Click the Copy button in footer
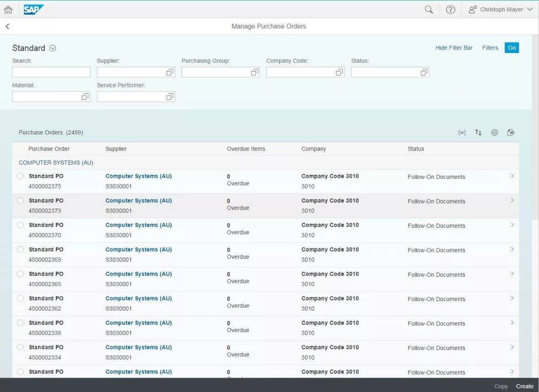The width and height of the screenshot is (539, 392). coord(501,386)
